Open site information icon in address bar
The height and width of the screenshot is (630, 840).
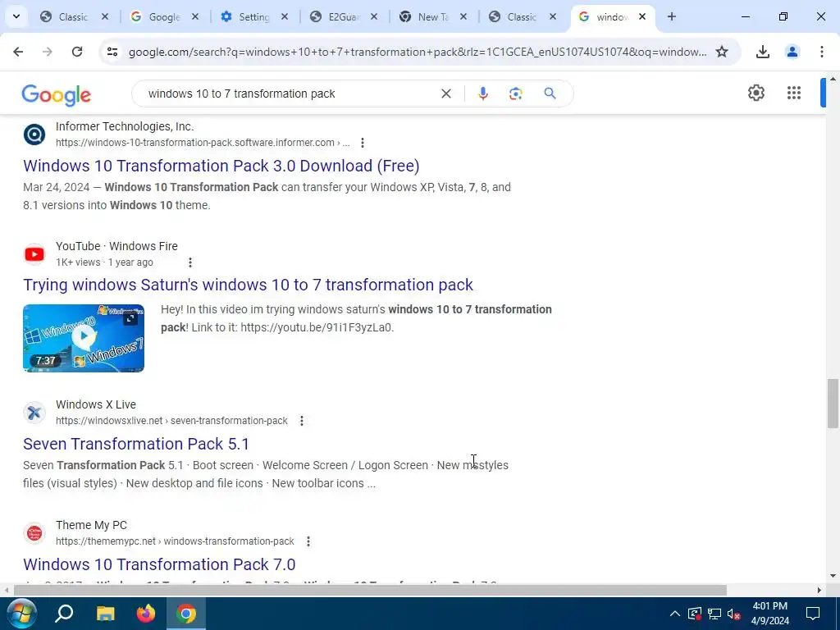(112, 52)
